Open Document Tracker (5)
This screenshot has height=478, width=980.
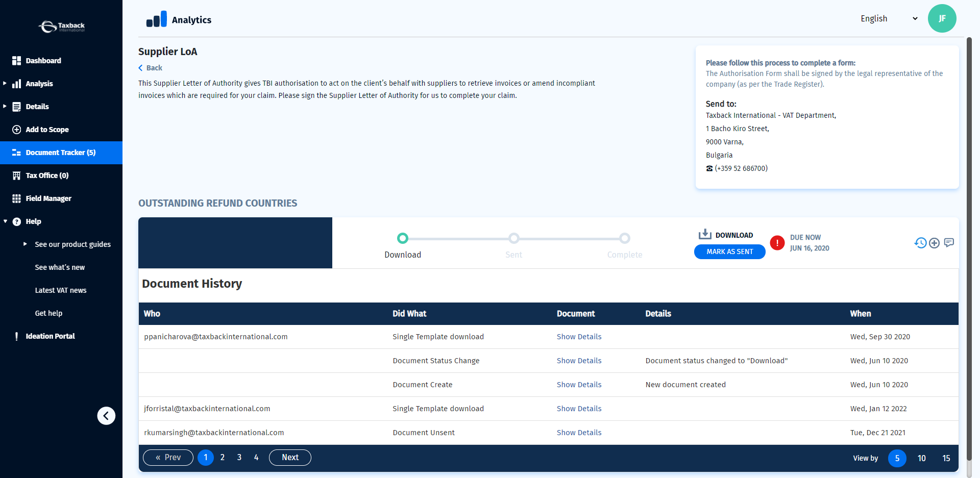[61, 153]
